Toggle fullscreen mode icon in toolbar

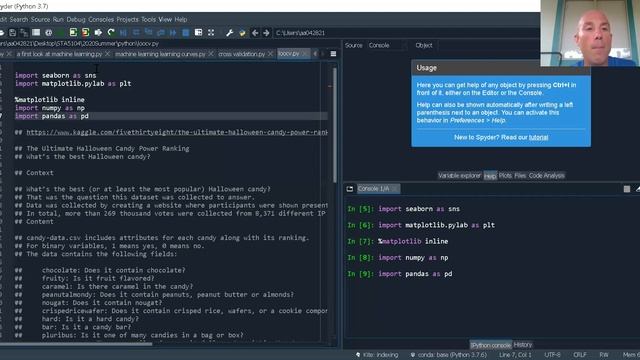pos(211,33)
